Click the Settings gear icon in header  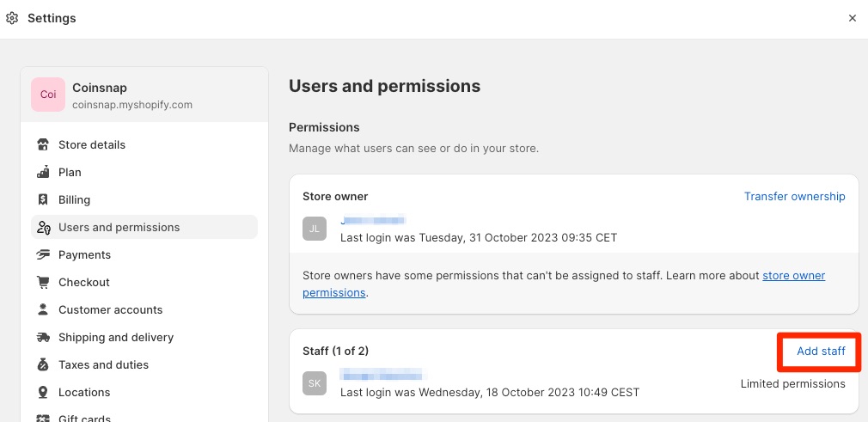click(12, 18)
